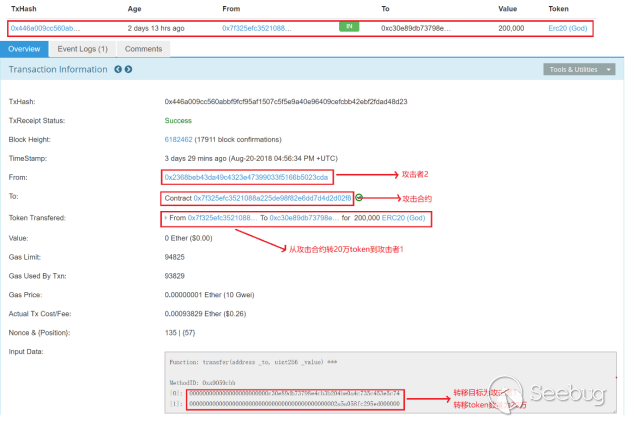Image resolution: width=634 pixels, height=422 pixels.
Task: Click the TxHash column header
Action: (23, 9)
